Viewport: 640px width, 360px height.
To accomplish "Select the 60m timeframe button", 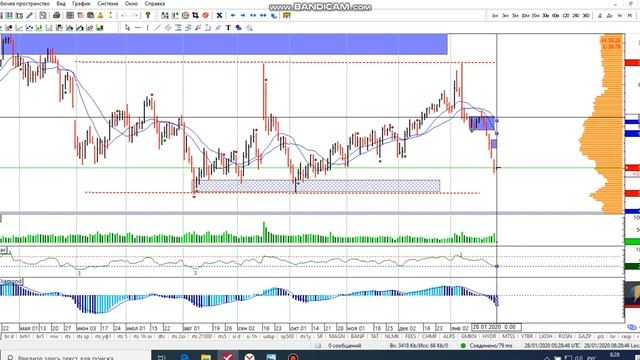I will (x=556, y=16).
